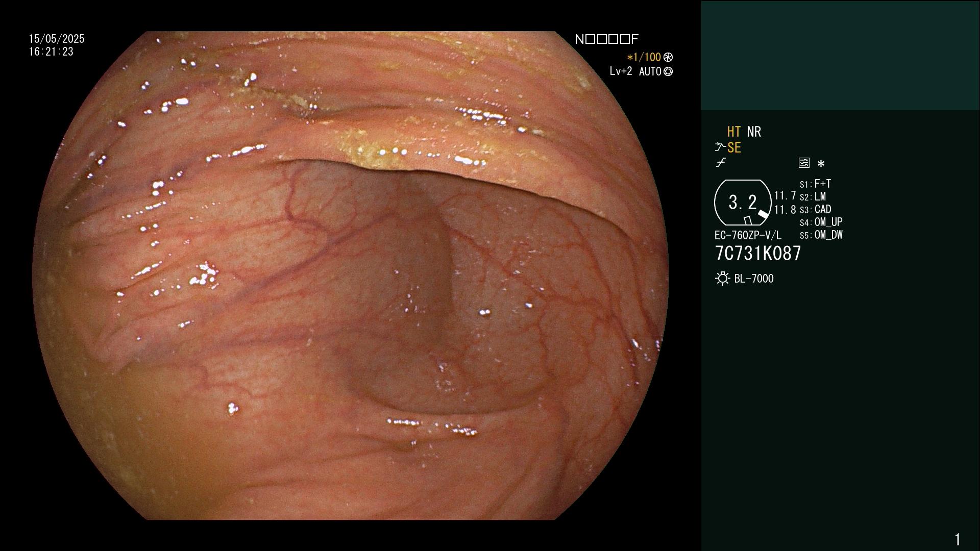Click the date 15/05/2025
This screenshot has width=980, height=551.
click(x=57, y=39)
